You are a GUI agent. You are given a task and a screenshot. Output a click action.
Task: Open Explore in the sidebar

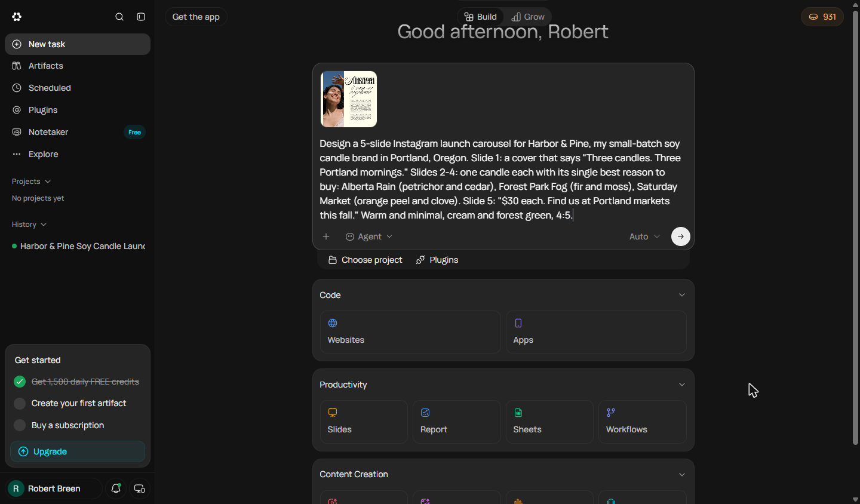click(x=78, y=154)
